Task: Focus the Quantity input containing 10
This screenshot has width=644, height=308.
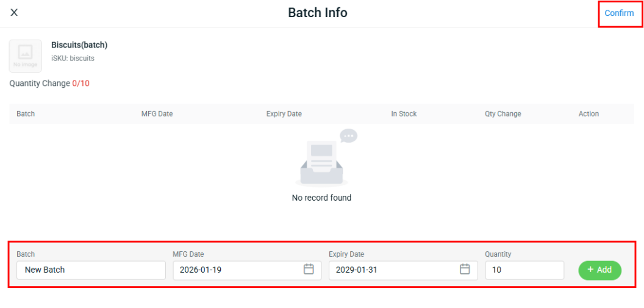Action: tap(524, 270)
